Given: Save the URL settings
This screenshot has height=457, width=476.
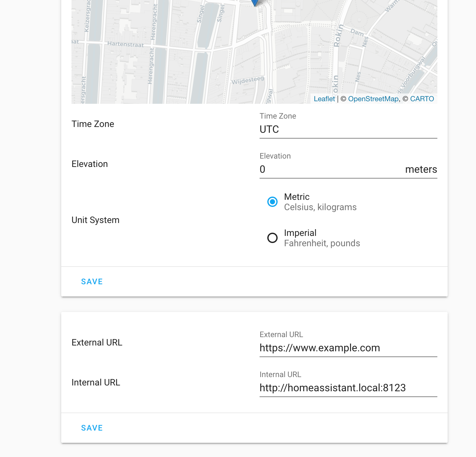Looking at the screenshot, I should [x=92, y=428].
